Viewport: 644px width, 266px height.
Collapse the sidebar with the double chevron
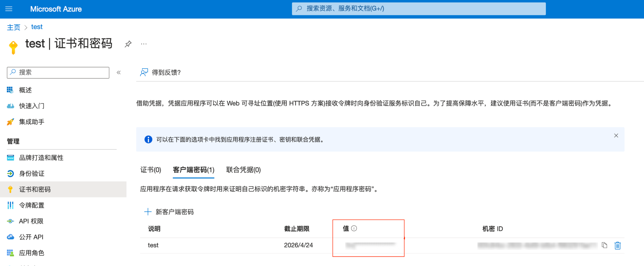(119, 73)
